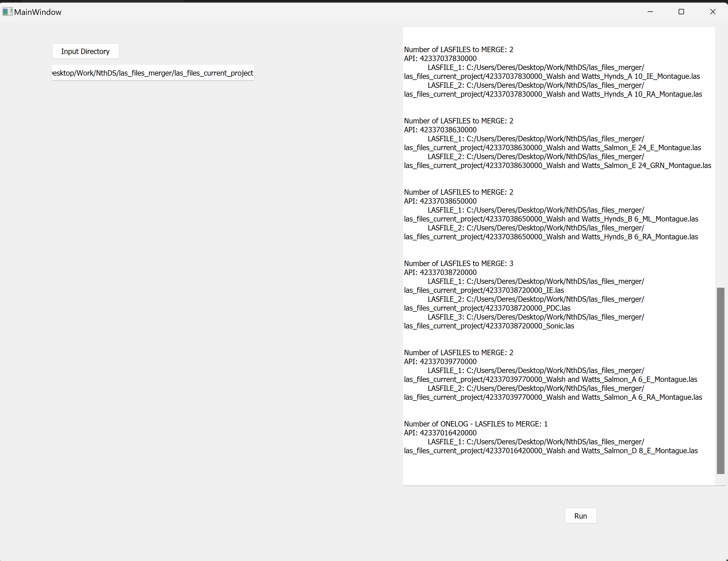Click the API 42337037830000 line
Image resolution: width=728 pixels, height=561 pixels.
pyautogui.click(x=440, y=58)
